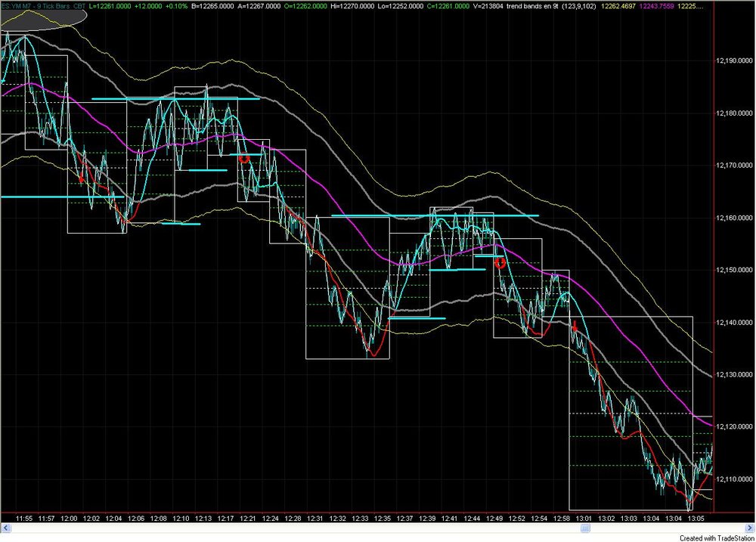Click the '12:41' time axis label

pos(449,519)
